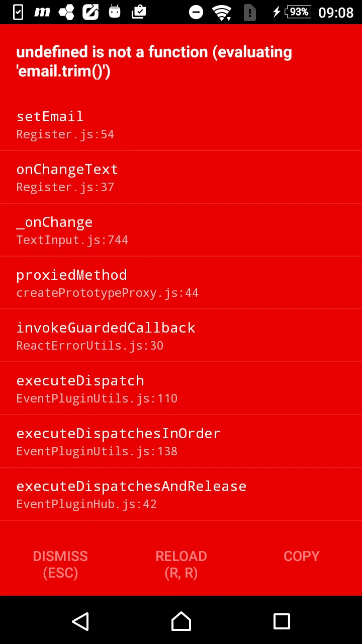The height and width of the screenshot is (644, 362).
Task: Tap the recent apps square icon
Action: click(x=282, y=621)
